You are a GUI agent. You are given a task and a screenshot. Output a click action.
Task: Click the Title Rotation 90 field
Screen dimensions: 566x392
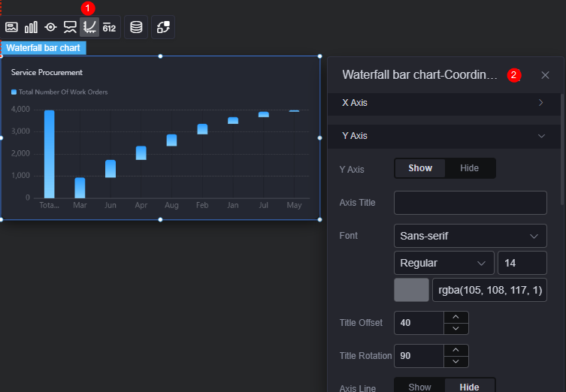point(419,356)
